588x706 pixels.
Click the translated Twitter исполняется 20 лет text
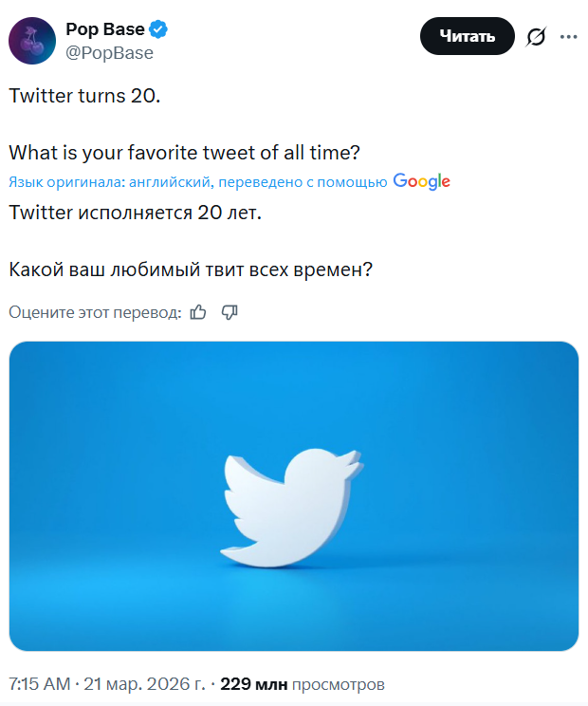coord(134,213)
